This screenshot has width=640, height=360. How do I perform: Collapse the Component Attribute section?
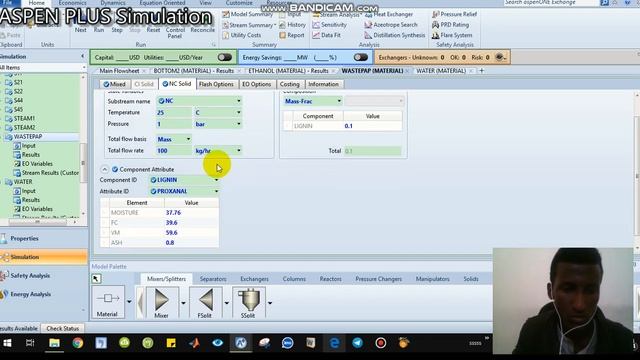(105, 169)
